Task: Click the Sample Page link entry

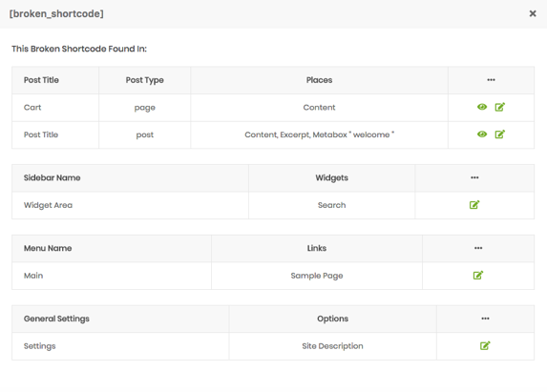Action: (x=317, y=276)
